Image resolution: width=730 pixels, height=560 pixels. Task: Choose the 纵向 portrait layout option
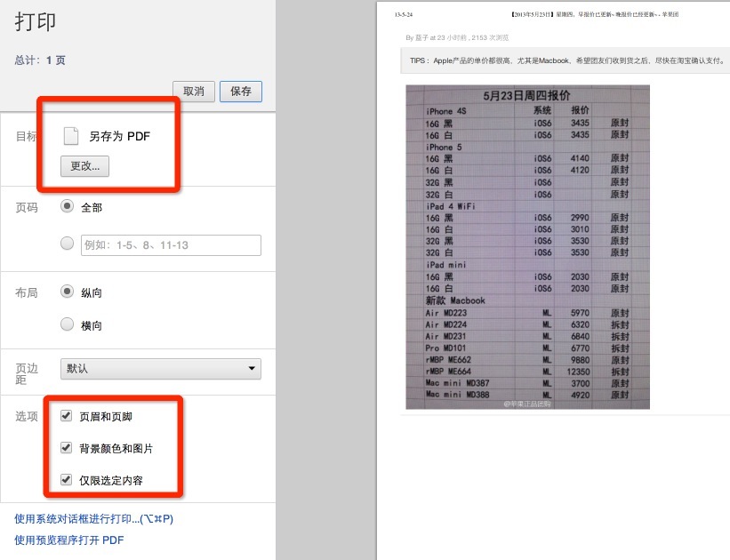pos(67,292)
